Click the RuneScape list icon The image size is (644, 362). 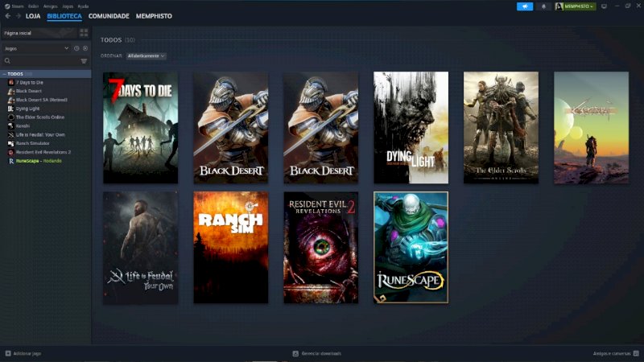click(x=11, y=161)
